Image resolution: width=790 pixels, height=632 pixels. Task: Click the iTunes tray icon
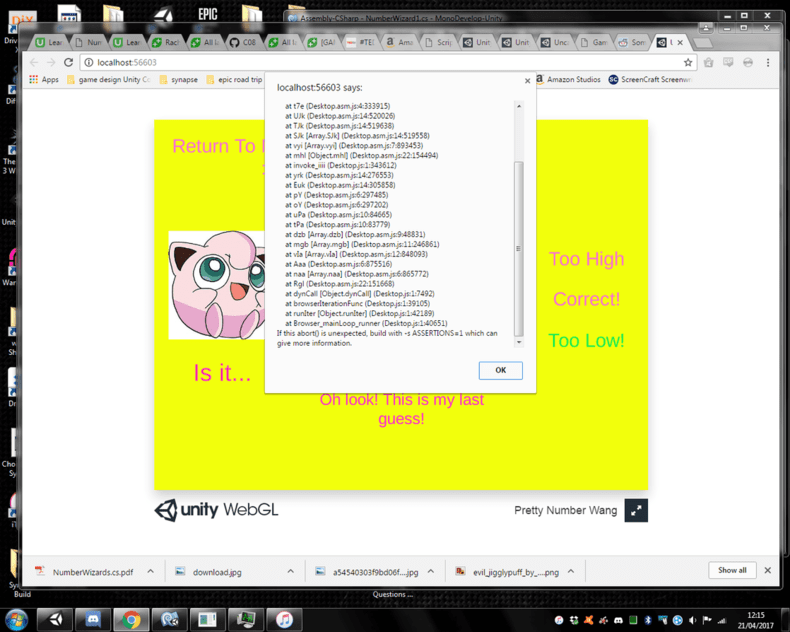click(559, 620)
